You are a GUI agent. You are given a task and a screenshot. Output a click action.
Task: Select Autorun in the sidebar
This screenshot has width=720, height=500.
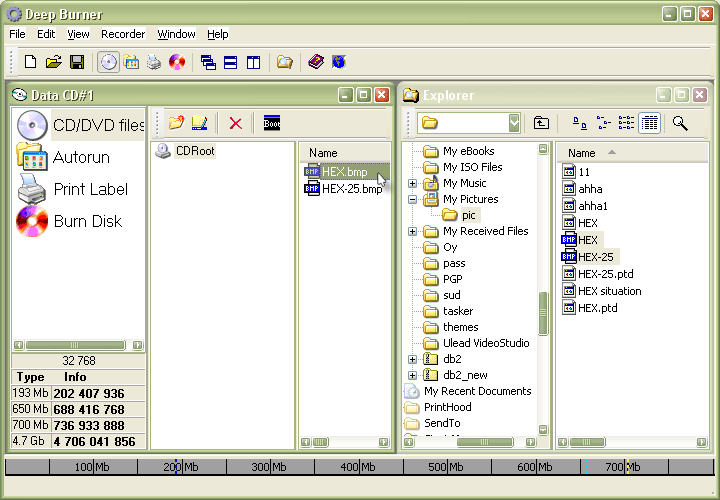(81, 157)
